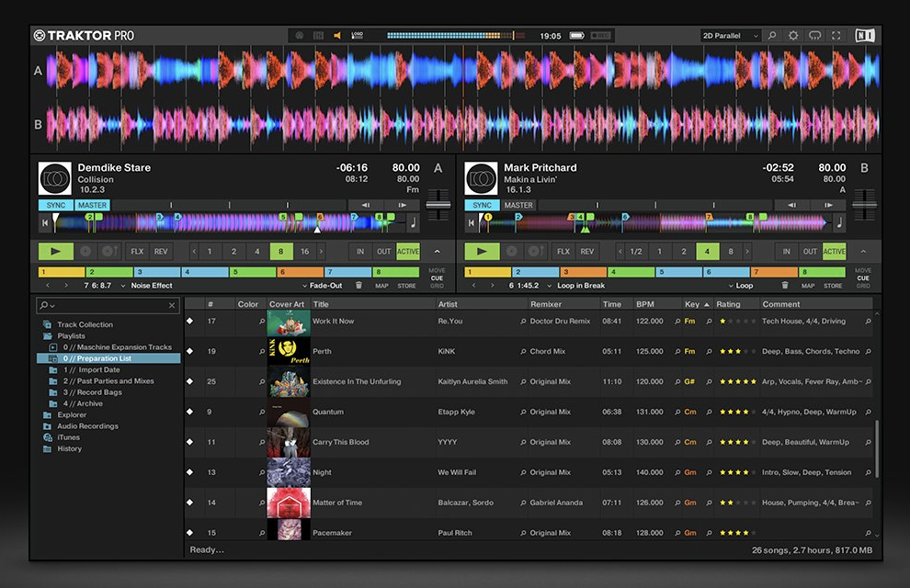910x588 pixels.
Task: Click the audio speaker indicator in header
Action: coord(337,36)
